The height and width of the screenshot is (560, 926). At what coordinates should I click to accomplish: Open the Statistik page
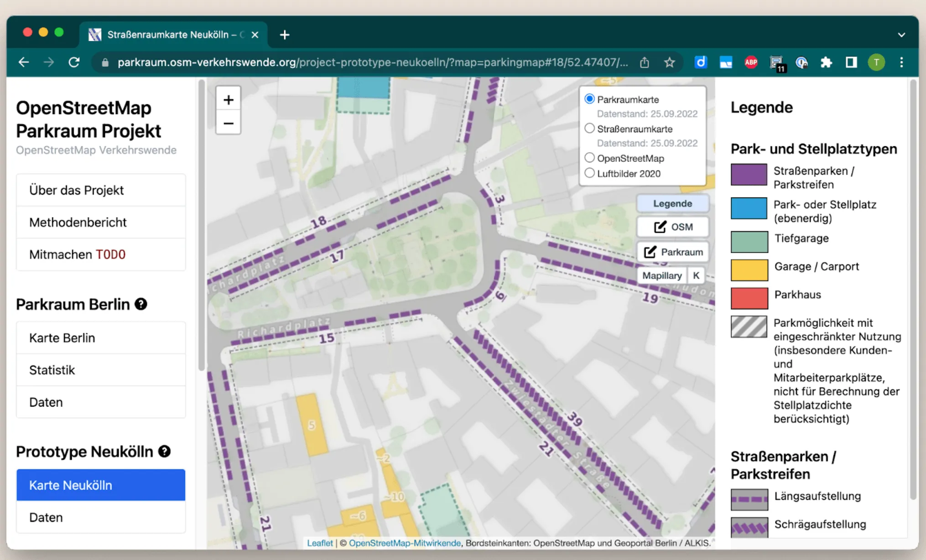click(101, 370)
